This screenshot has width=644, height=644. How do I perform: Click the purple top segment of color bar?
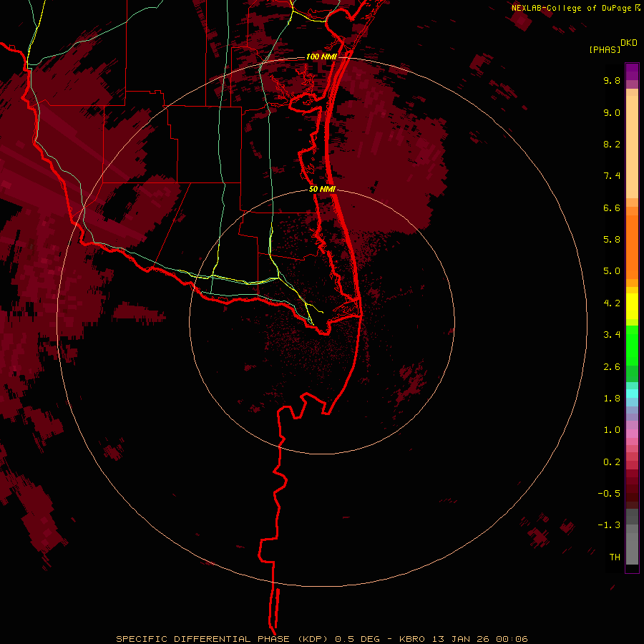click(x=632, y=72)
